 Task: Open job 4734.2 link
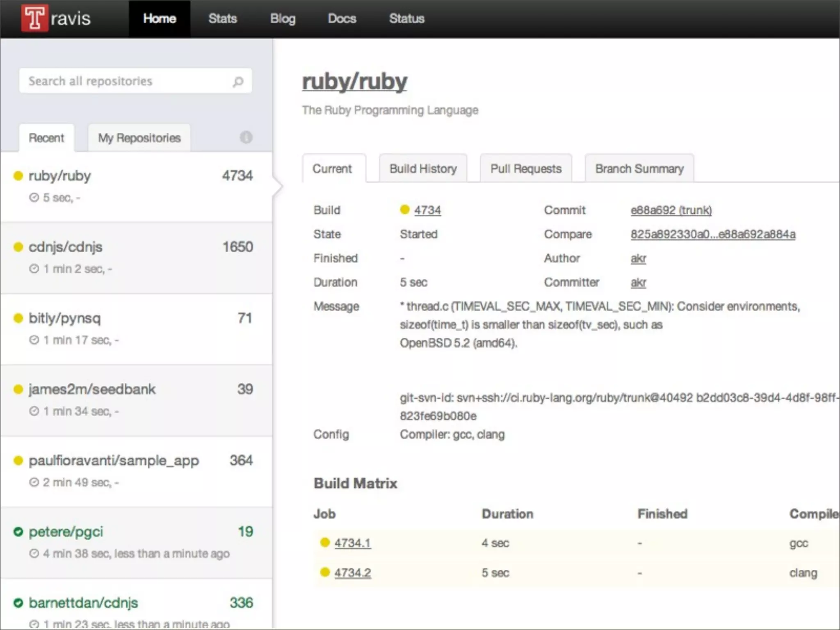352,573
